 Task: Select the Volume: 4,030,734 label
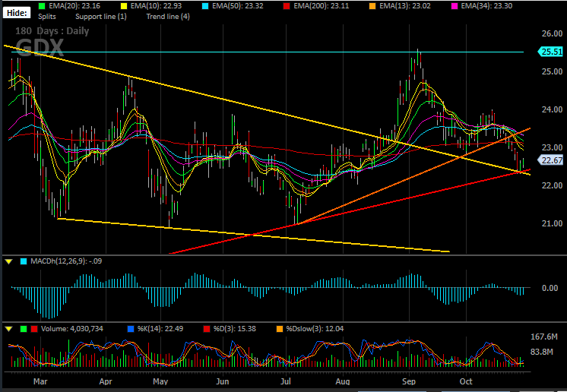coord(72,329)
